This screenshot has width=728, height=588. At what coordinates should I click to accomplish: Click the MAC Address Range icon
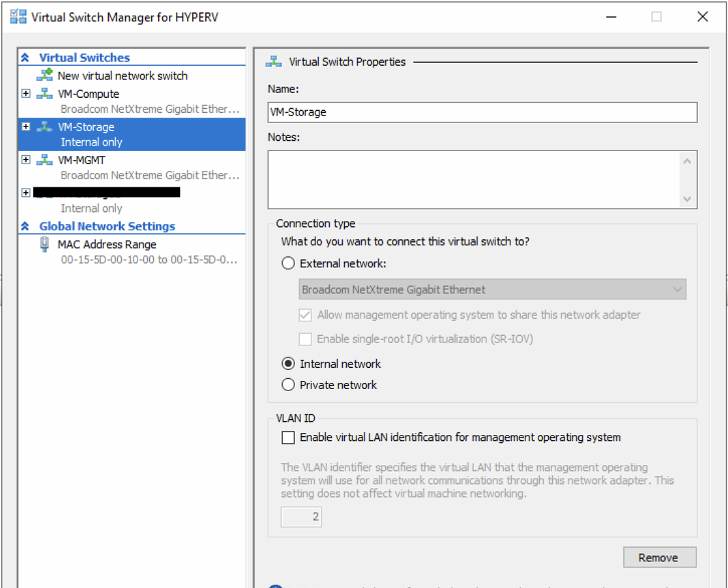coord(45,244)
